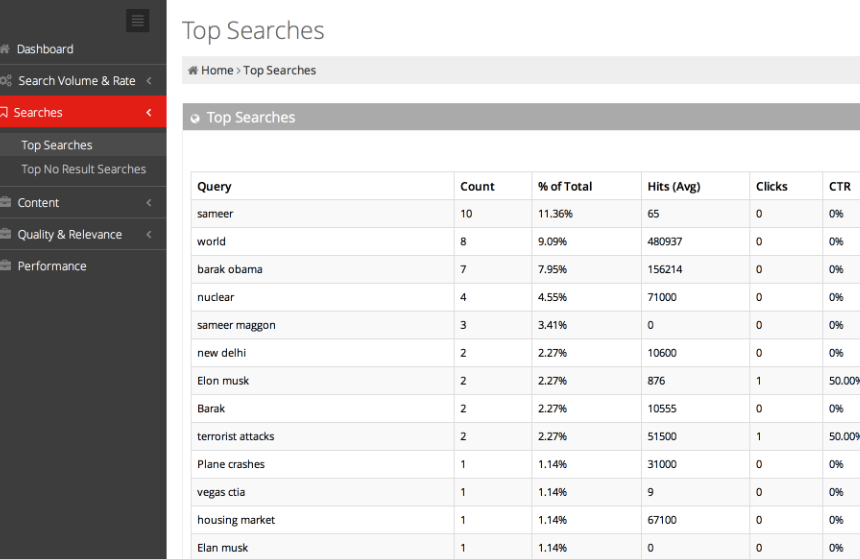Click the Performance briefcase icon
The height and width of the screenshot is (559, 860).
(x=5, y=266)
